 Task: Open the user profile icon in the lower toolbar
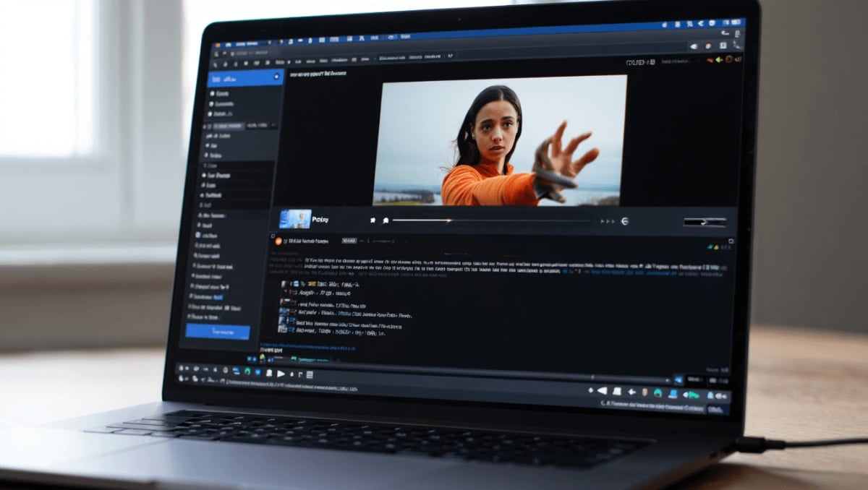coord(269,373)
